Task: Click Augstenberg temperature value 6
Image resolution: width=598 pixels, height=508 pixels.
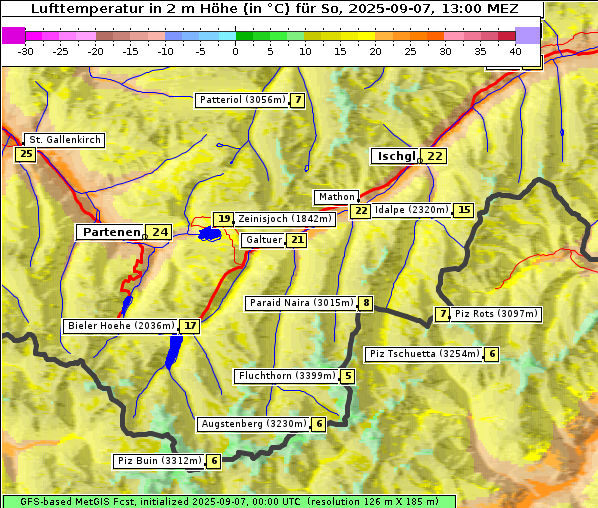Action: click(319, 424)
